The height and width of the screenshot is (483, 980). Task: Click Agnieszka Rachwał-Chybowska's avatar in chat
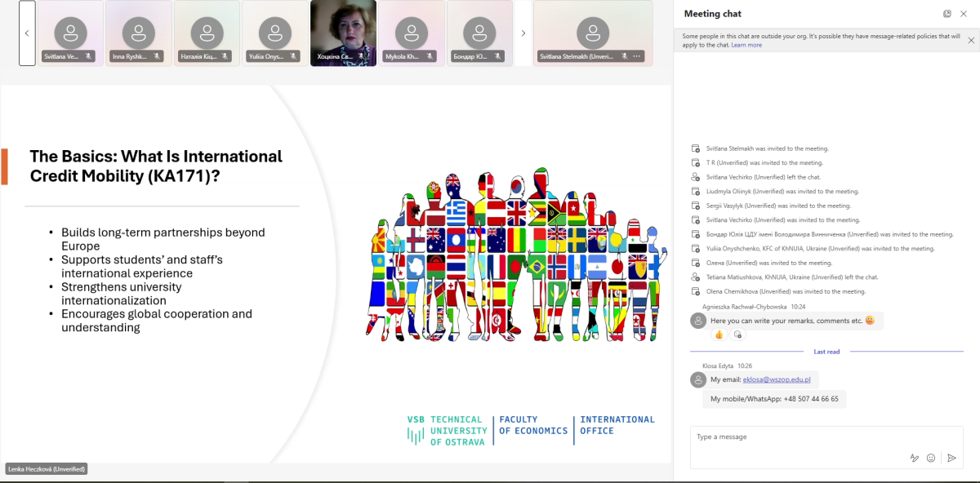(x=697, y=321)
